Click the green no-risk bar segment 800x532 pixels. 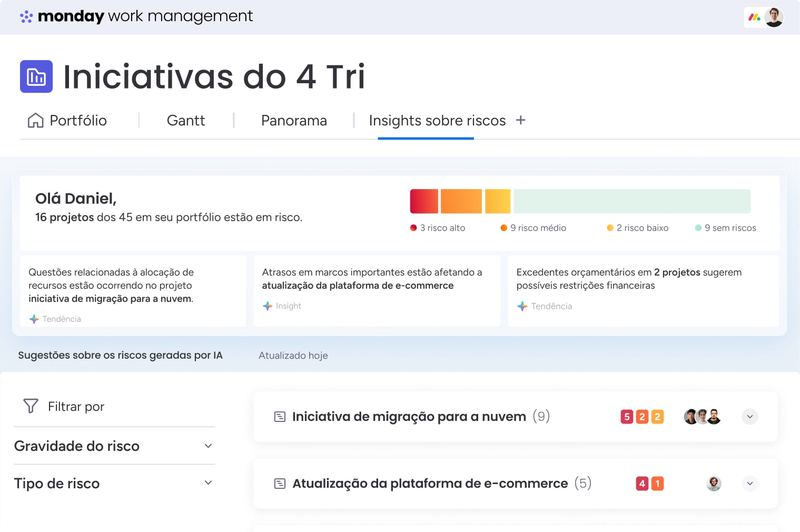[632, 201]
